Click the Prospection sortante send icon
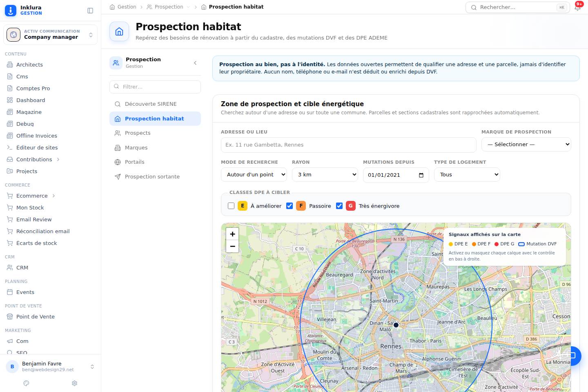 [118, 177]
